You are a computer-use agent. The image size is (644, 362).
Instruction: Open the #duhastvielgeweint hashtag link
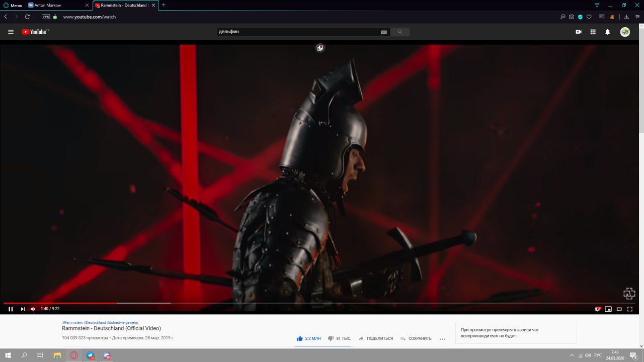tap(123, 322)
